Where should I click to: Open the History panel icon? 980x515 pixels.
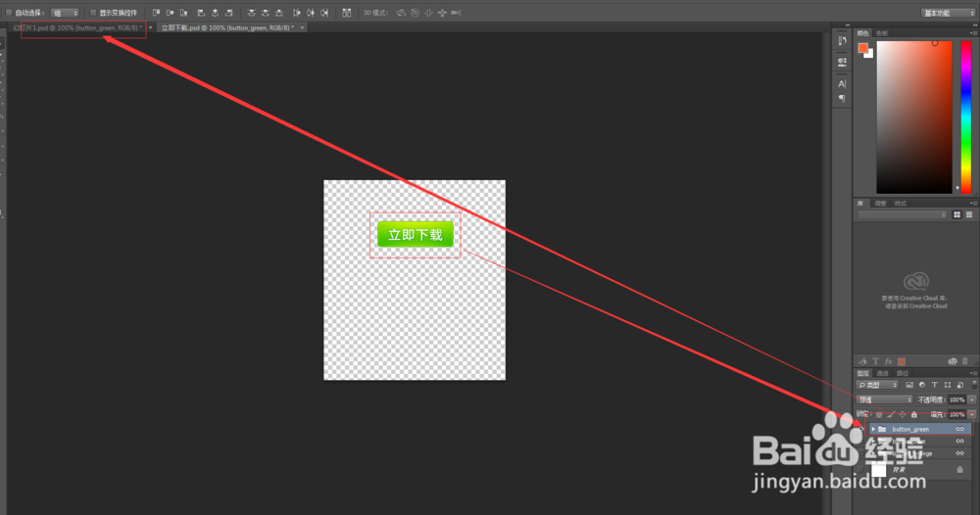(x=842, y=40)
